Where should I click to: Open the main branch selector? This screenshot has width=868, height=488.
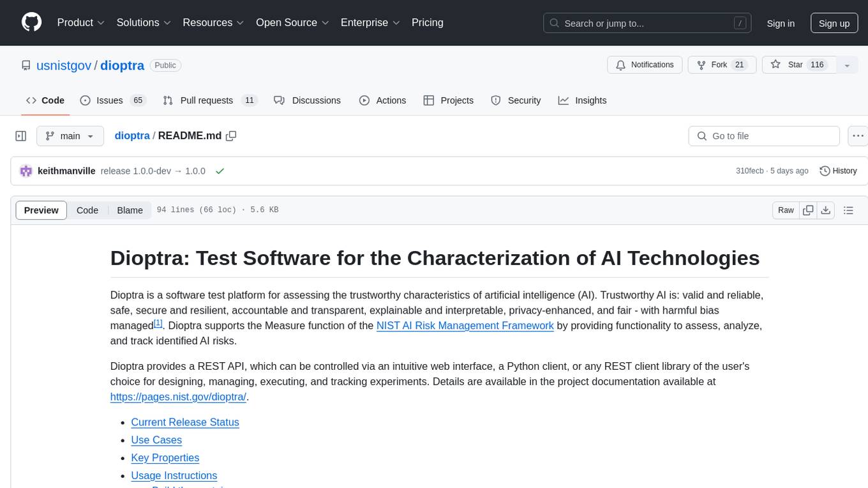pyautogui.click(x=70, y=136)
